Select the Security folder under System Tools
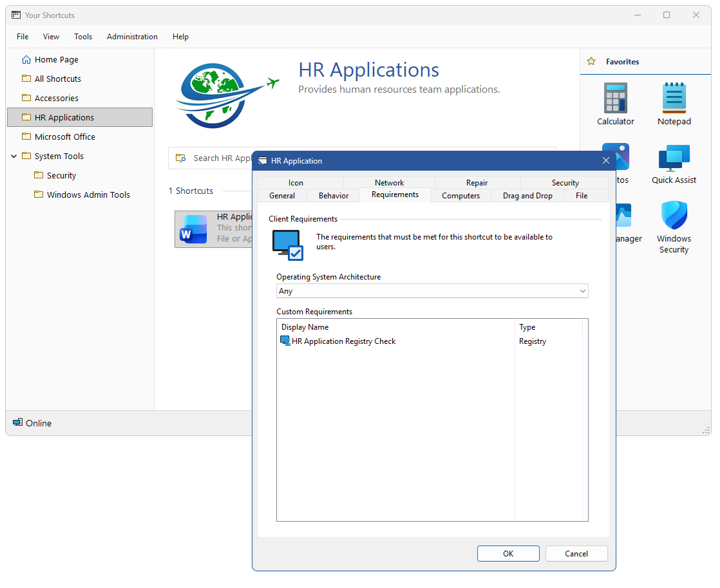 [x=61, y=175]
